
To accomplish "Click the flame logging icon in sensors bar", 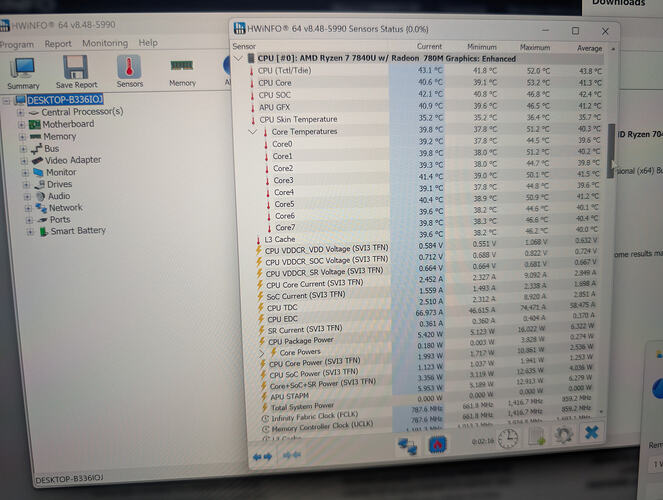I will point(438,445).
